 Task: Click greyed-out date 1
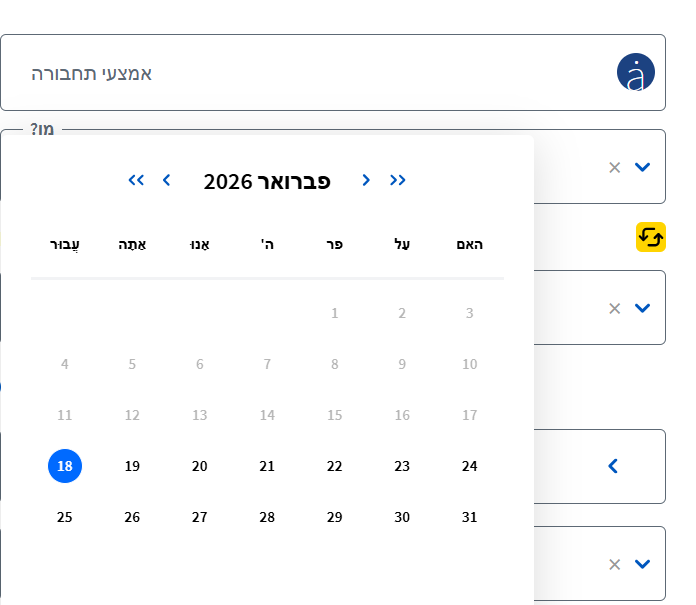(x=335, y=313)
